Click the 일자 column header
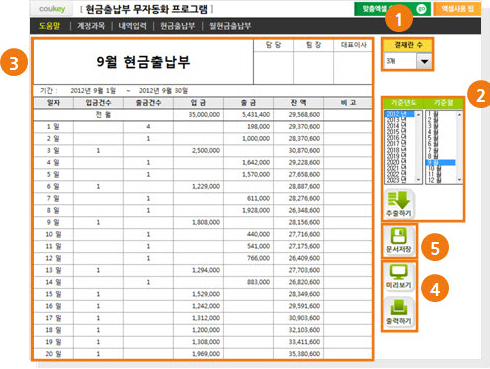 point(53,103)
